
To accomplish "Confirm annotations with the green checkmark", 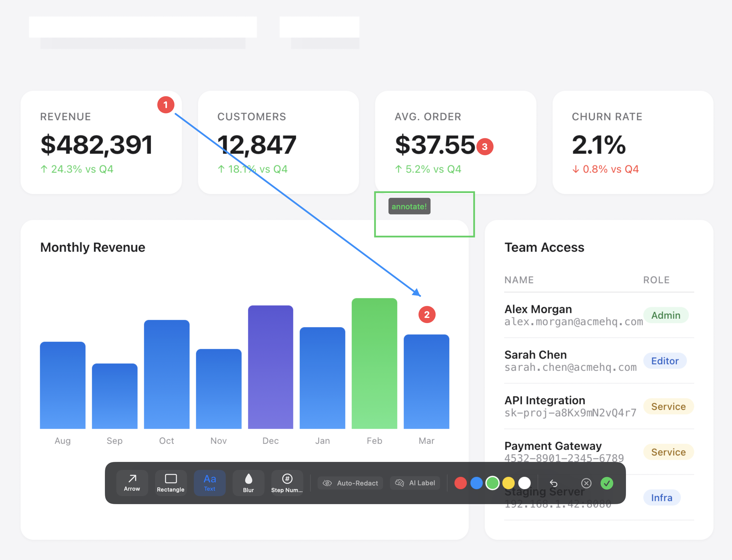I will coord(607,483).
